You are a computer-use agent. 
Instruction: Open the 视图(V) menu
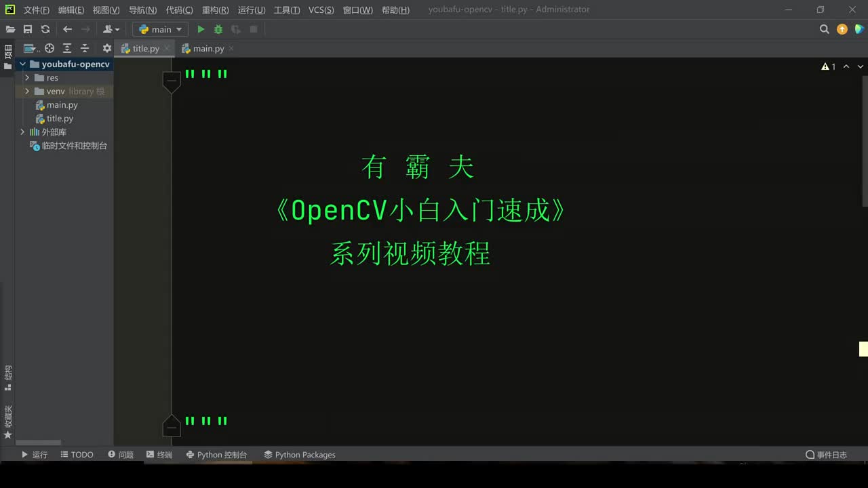(106, 9)
